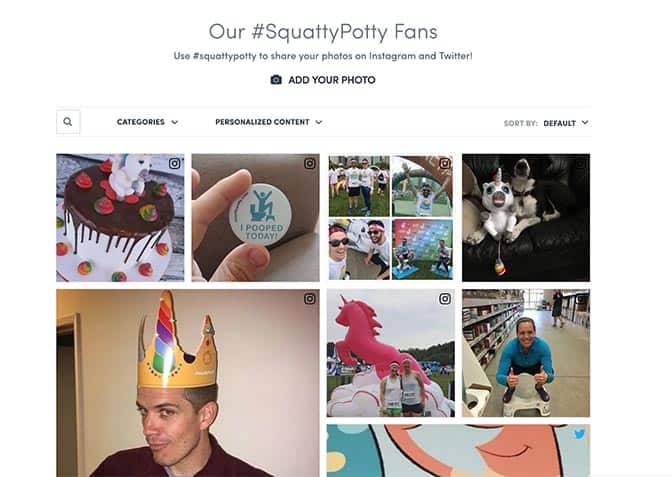Viewport: 672px width, 477px height.
Task: Click Instagram icon on unicorn crown man photo
Action: pos(309,299)
